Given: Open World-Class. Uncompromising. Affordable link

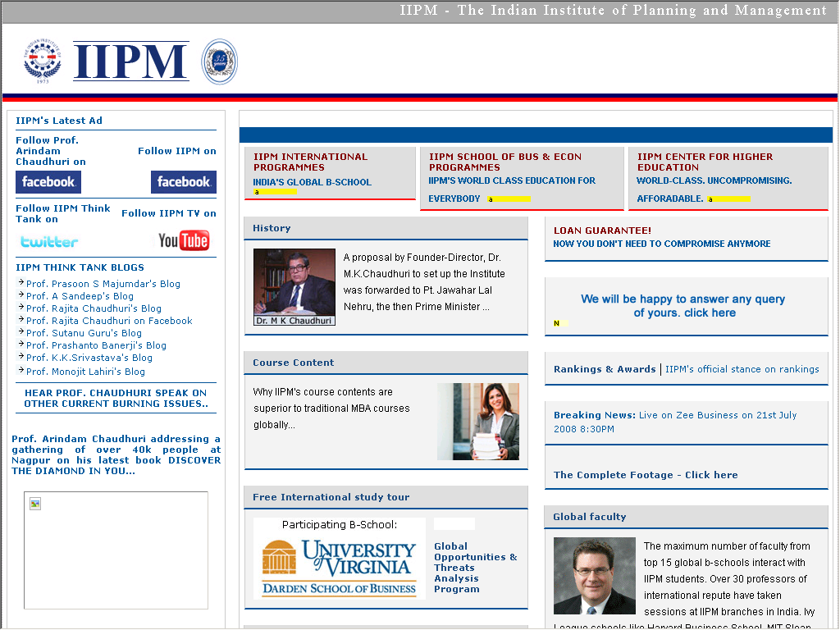Looking at the screenshot, I should 714,189.
